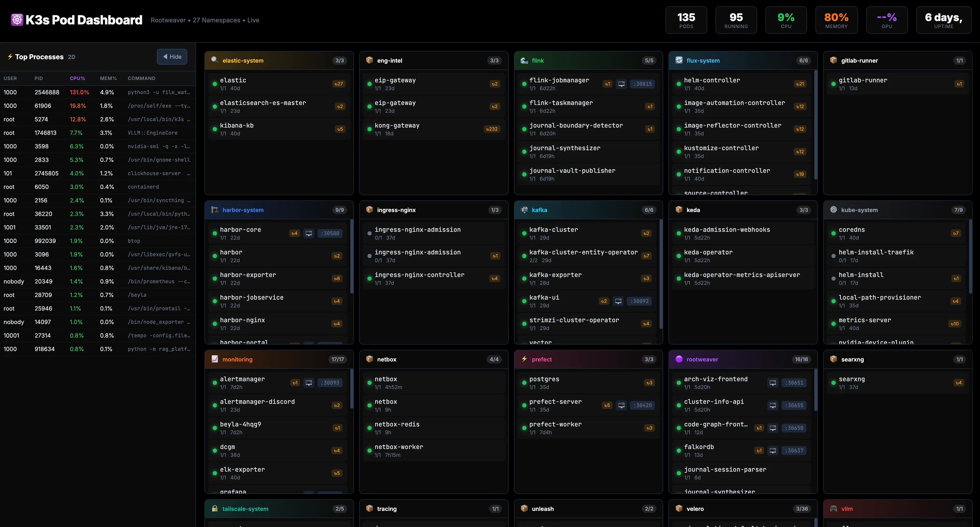Open port :30651 for arch-viz-frontend
This screenshot has width=980, height=527.
click(794, 383)
